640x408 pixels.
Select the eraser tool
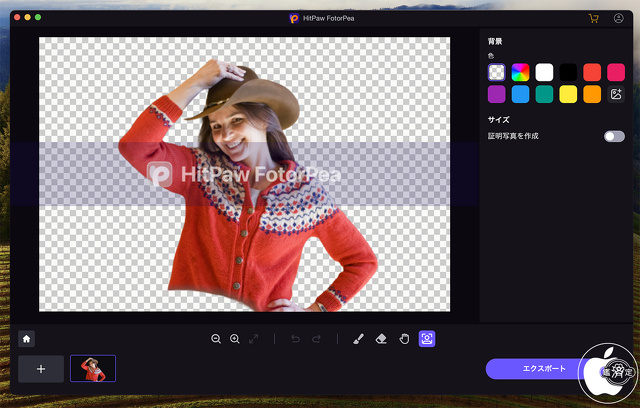(x=381, y=339)
